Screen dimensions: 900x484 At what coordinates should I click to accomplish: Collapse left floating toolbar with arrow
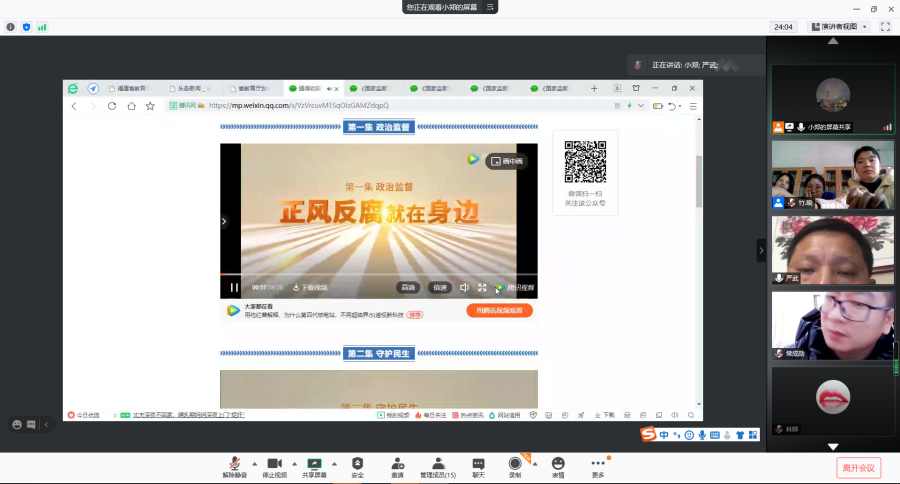[46, 425]
